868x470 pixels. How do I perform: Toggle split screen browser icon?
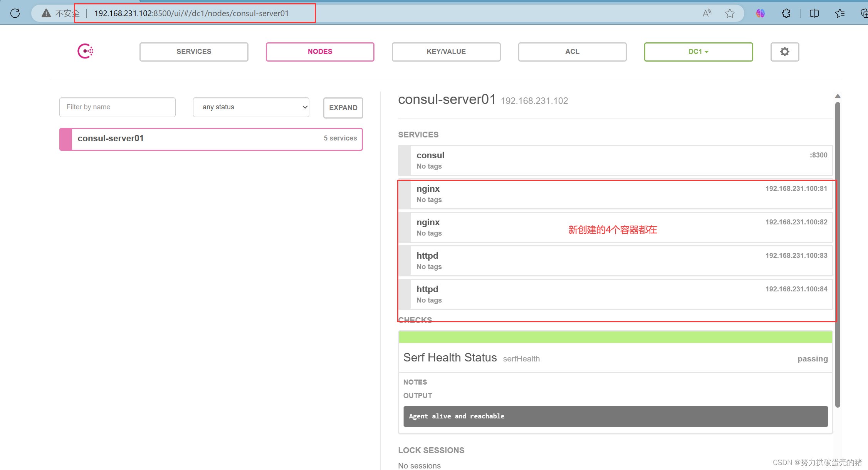pyautogui.click(x=814, y=13)
